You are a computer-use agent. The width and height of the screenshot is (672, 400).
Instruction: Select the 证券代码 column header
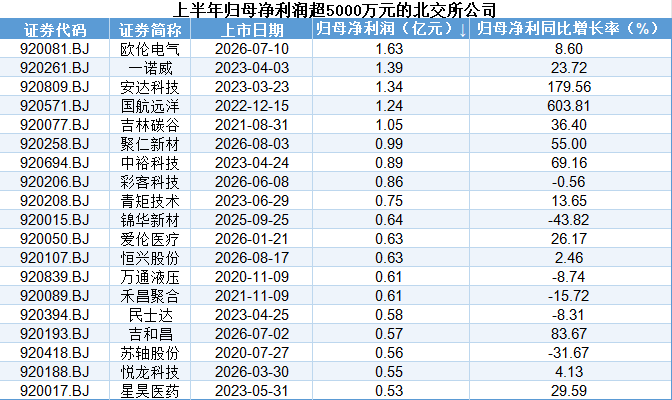tap(55, 30)
